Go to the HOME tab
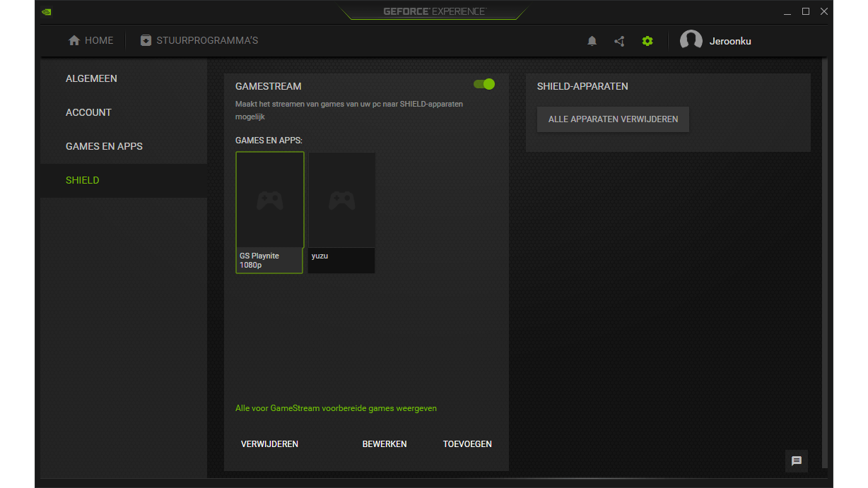Image resolution: width=868 pixels, height=488 pixels. (x=90, y=41)
